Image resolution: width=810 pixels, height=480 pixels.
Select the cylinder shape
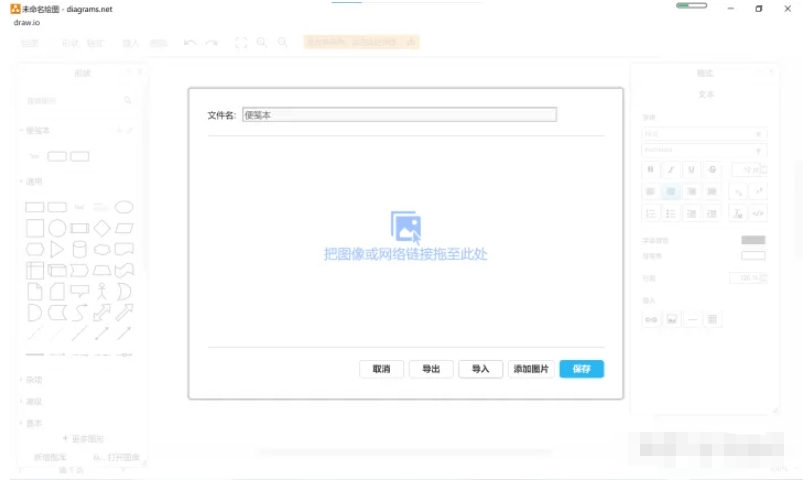pyautogui.click(x=80, y=249)
